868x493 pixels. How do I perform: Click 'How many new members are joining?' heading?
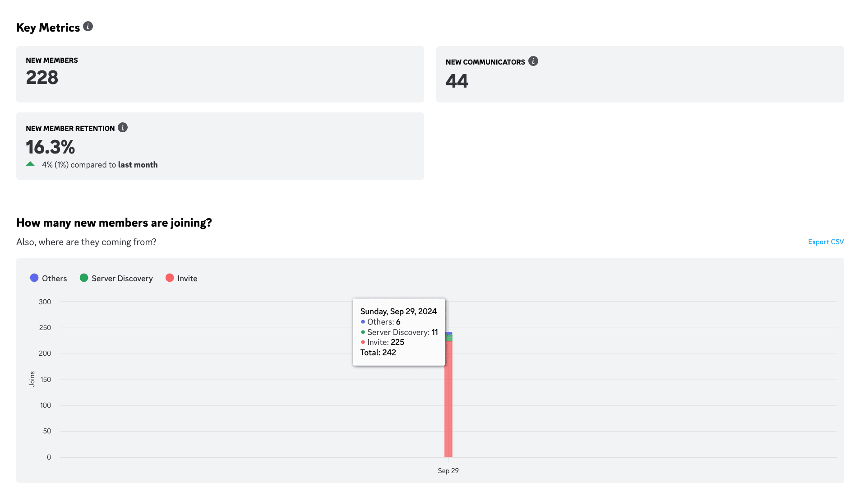point(114,223)
